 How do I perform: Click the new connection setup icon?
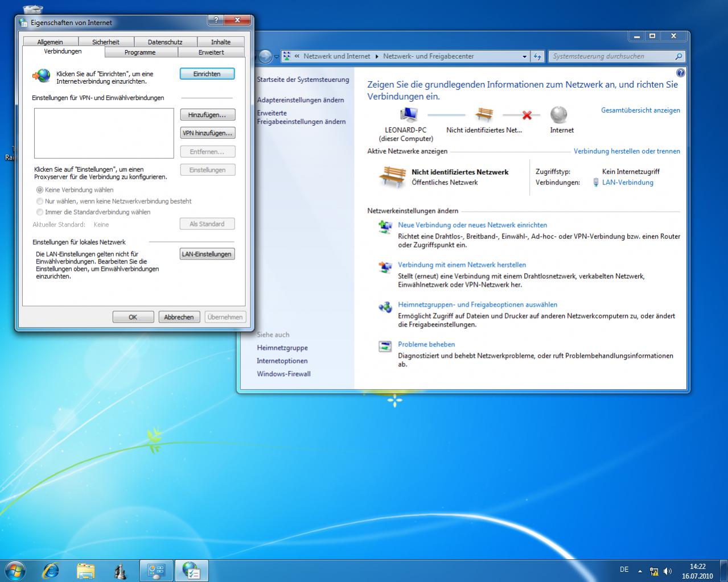tap(385, 227)
